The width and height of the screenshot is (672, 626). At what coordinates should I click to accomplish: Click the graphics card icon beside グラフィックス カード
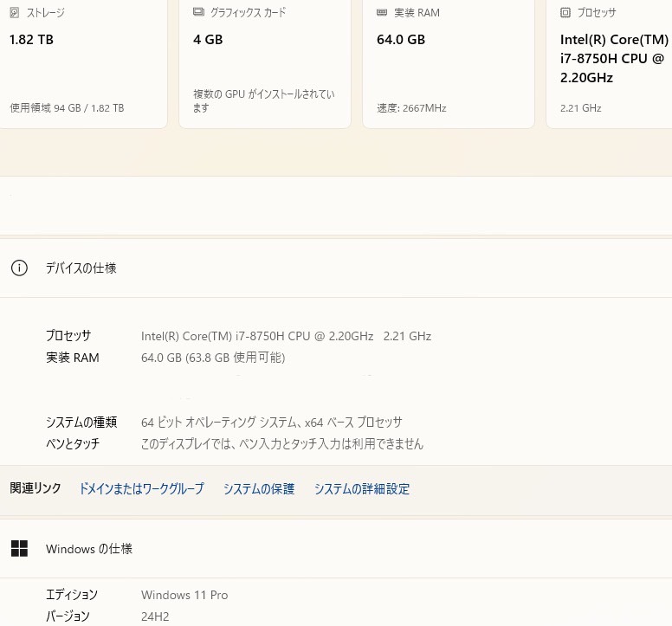pyautogui.click(x=198, y=13)
